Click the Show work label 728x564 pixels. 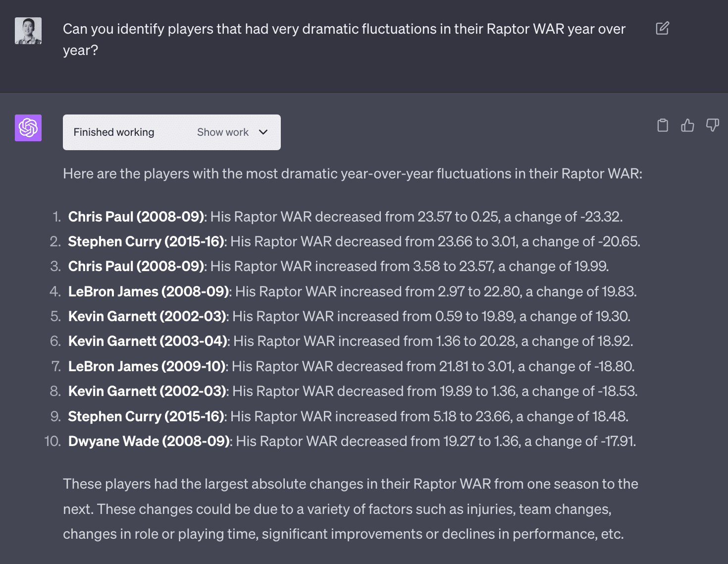[222, 132]
